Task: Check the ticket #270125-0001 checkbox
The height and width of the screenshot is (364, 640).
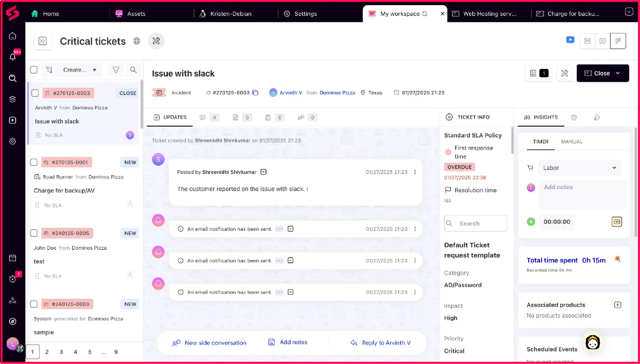Action: tap(34, 162)
